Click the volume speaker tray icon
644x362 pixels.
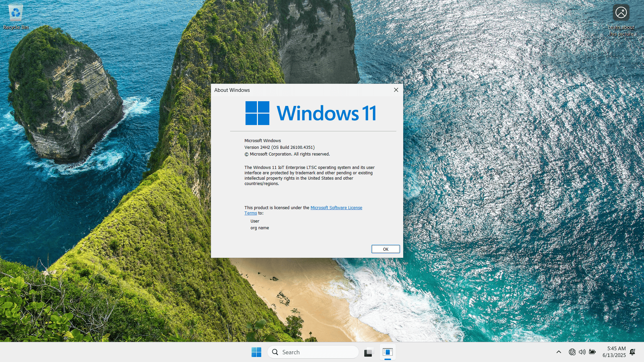click(x=582, y=352)
